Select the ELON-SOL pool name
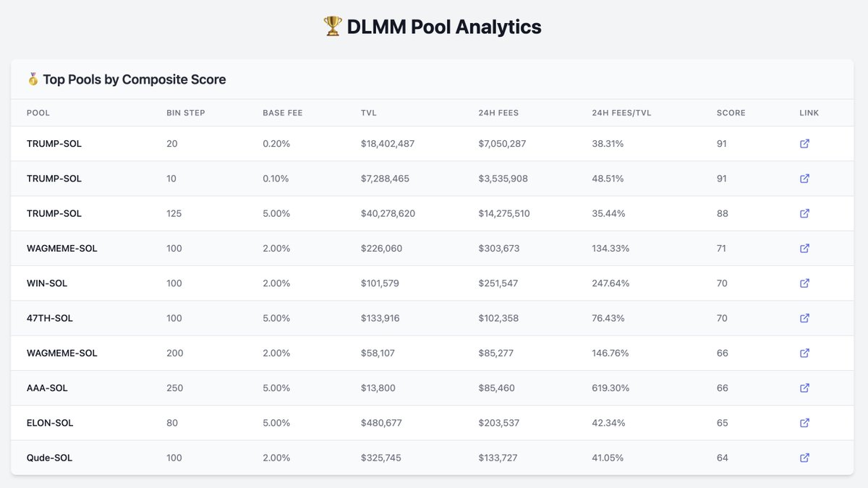The image size is (868, 488). (50, 423)
